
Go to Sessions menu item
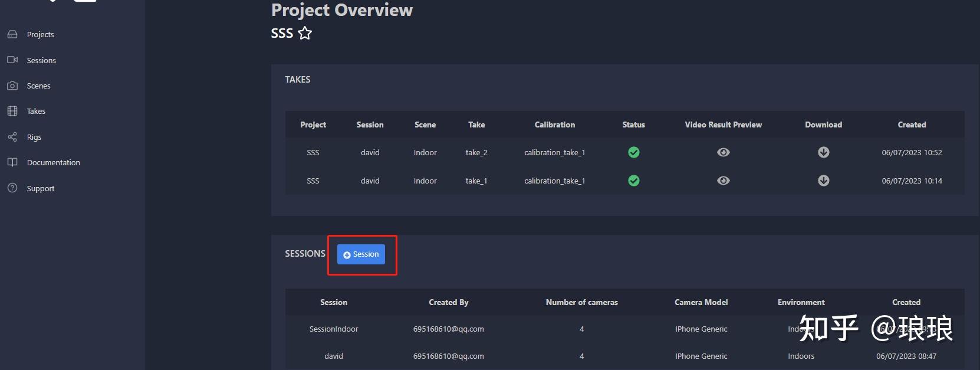coord(41,60)
